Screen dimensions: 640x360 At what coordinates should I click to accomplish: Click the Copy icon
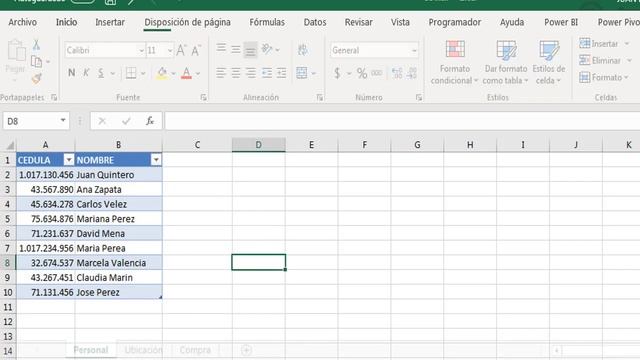coord(36,61)
